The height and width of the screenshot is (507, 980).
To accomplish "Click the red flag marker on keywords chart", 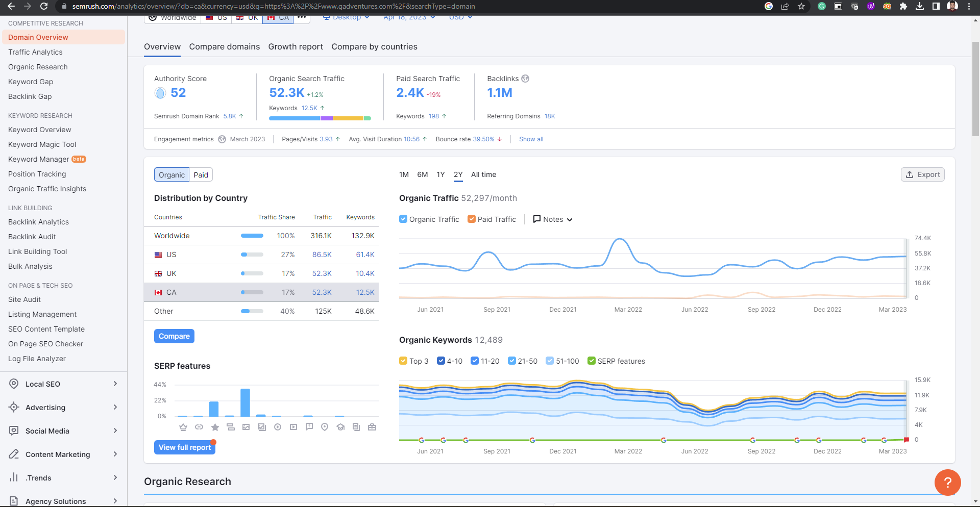I will 906,440.
